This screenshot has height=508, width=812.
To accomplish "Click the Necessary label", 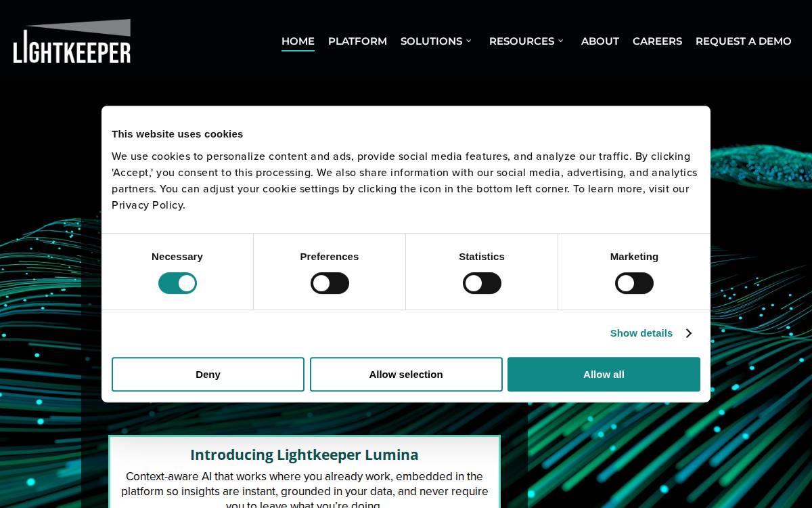I will [177, 257].
